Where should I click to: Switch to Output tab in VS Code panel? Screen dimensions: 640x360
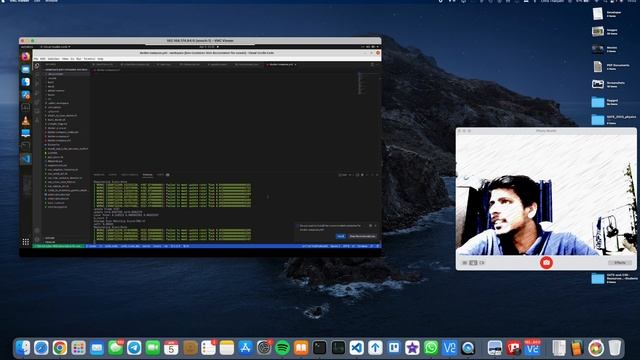point(113,175)
